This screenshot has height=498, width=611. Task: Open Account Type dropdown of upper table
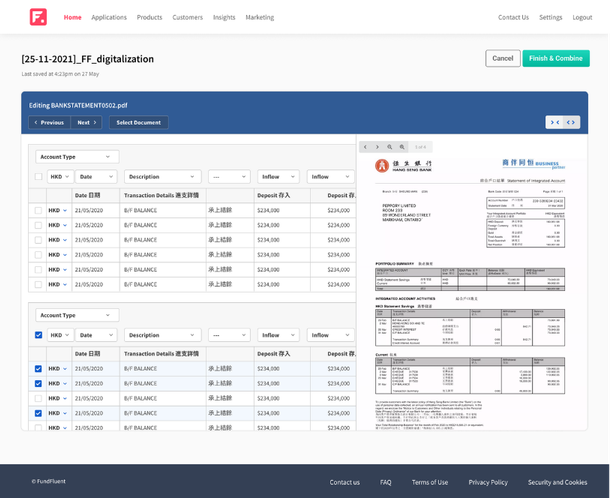(77, 157)
